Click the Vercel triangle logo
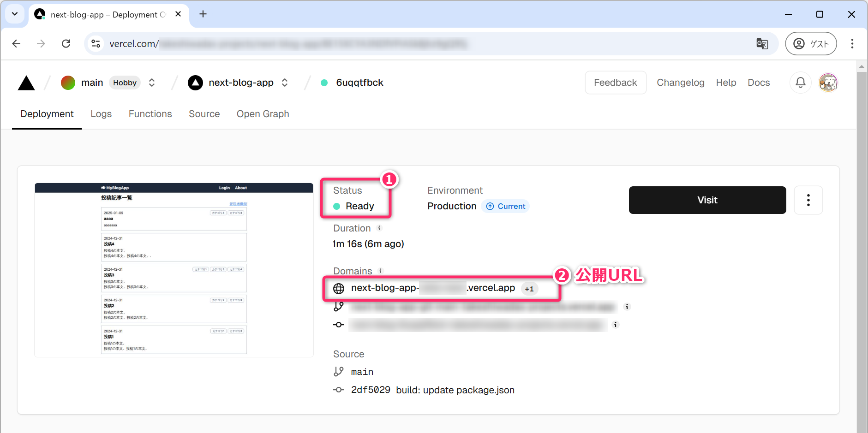The height and width of the screenshot is (433, 868). (x=26, y=83)
